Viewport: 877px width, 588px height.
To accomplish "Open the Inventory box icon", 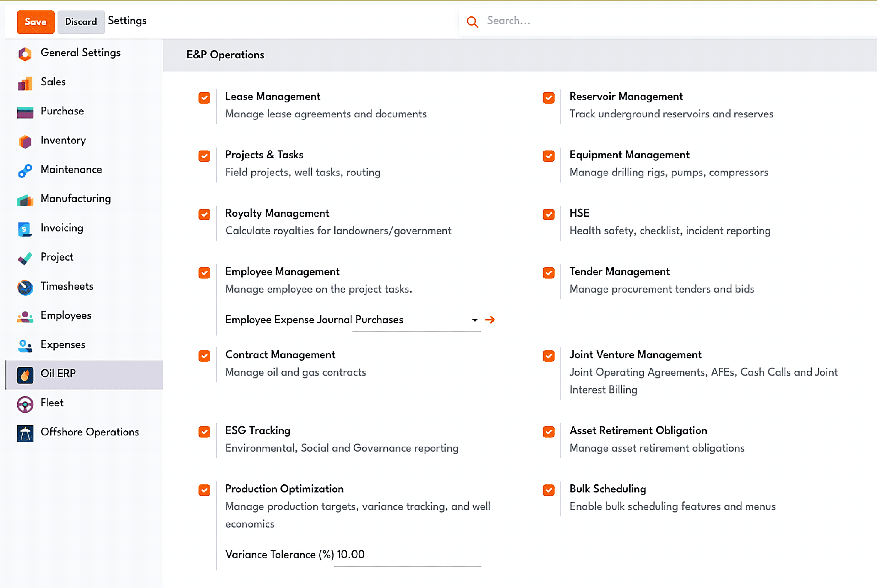I will point(25,141).
